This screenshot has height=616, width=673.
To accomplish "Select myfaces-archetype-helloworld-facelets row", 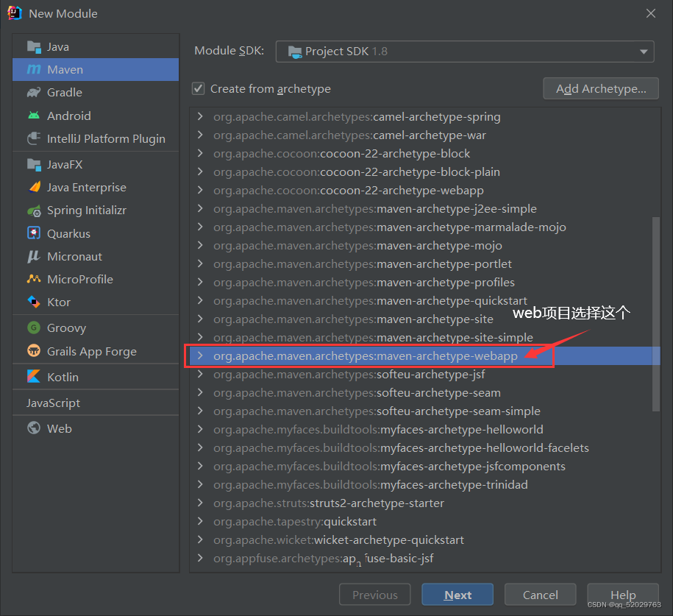I will coord(425,447).
